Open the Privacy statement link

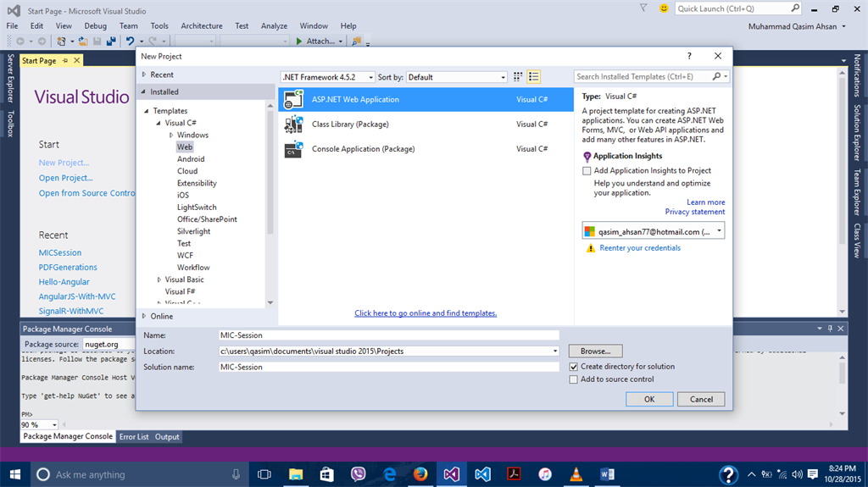(x=695, y=212)
